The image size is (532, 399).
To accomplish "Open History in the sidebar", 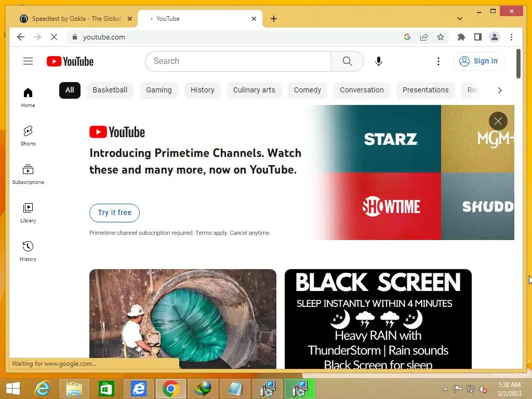I will pos(28,251).
